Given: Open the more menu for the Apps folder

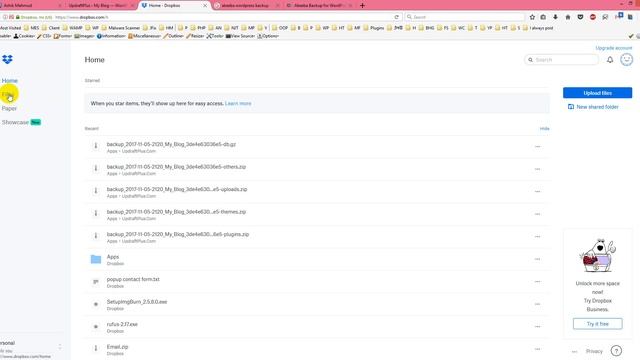Looking at the screenshot, I should (x=538, y=259).
